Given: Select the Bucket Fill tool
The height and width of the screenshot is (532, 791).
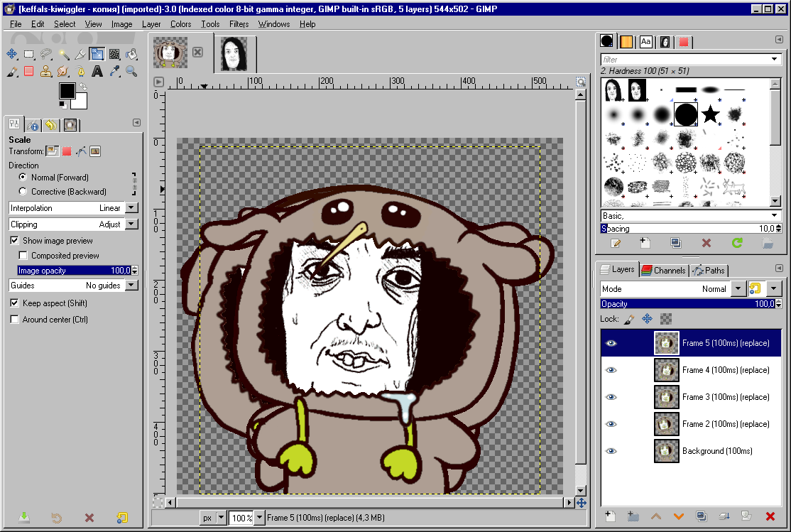Looking at the screenshot, I should pos(131,54).
